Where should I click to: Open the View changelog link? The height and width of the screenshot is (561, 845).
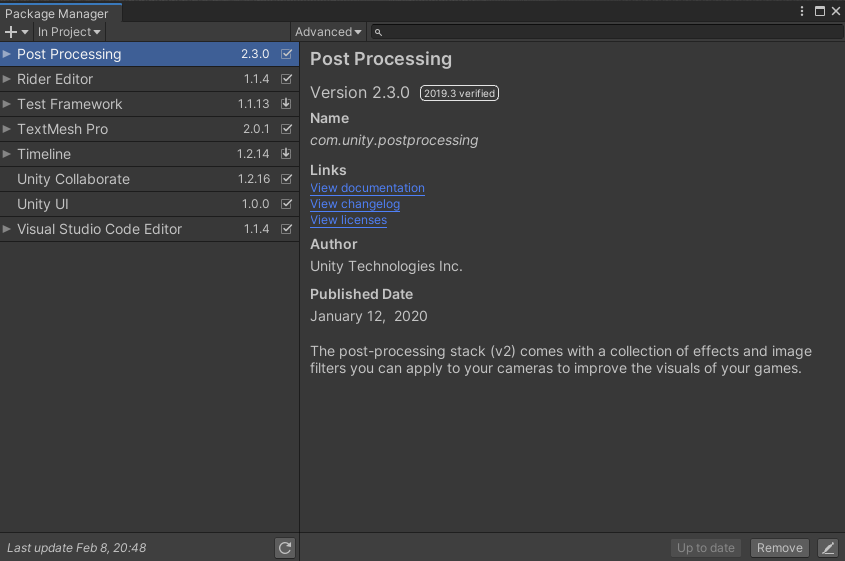(x=355, y=204)
